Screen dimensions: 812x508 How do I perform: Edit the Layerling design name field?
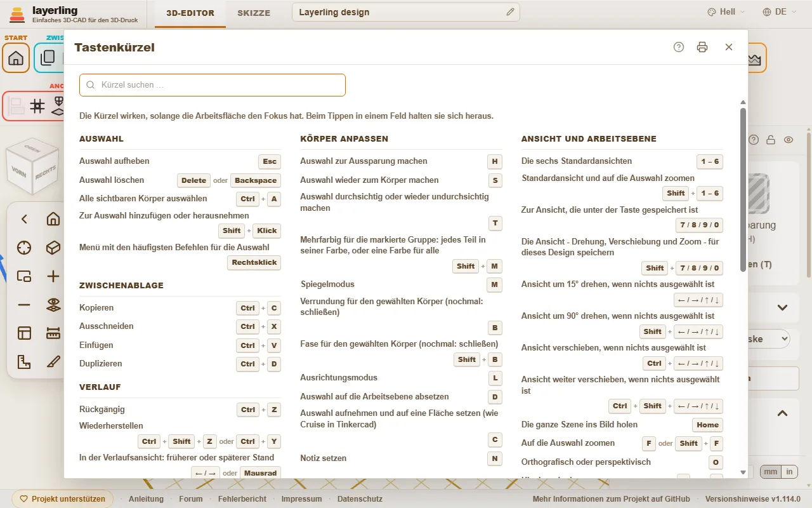[406, 12]
